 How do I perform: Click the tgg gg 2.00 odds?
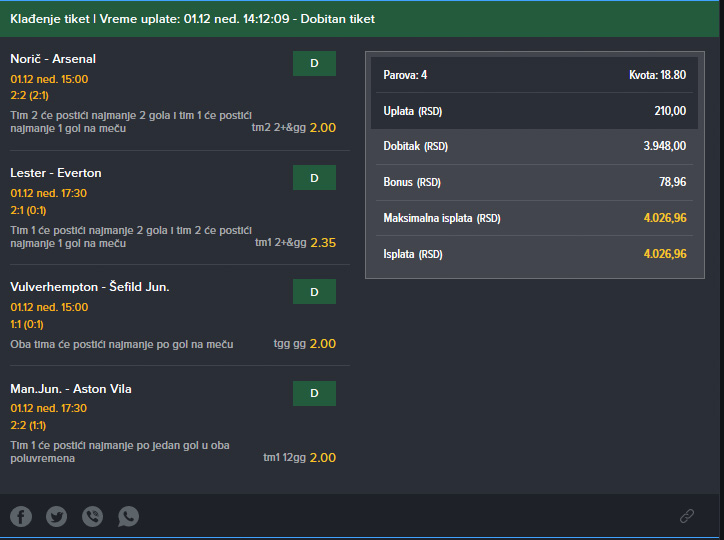pos(305,344)
